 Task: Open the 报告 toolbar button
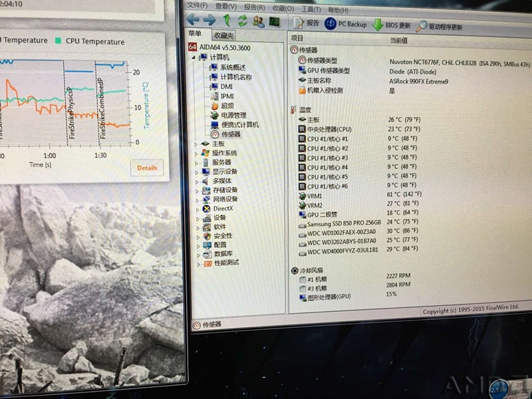306,23
